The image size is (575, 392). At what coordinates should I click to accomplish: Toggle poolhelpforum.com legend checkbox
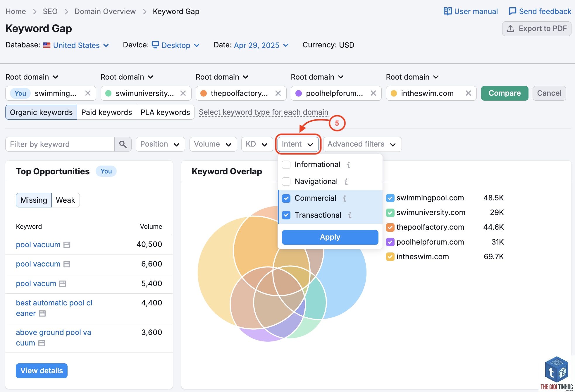coord(390,242)
